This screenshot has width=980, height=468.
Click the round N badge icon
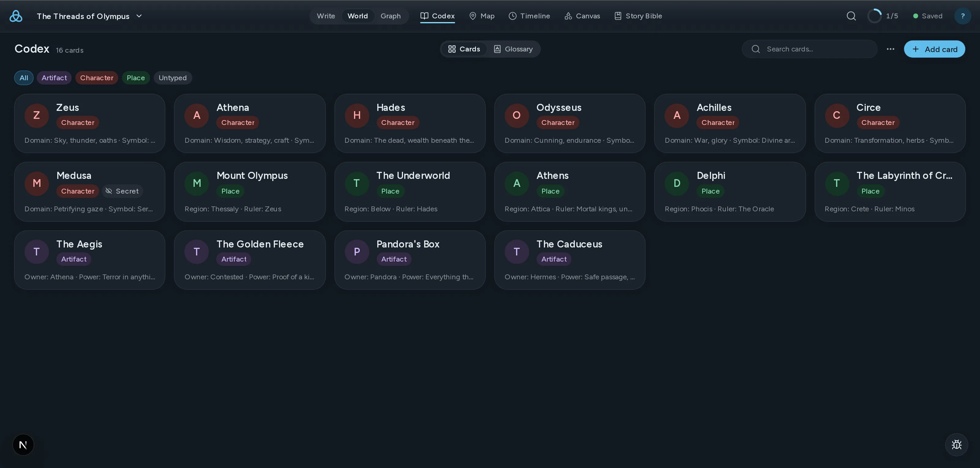pos(23,444)
